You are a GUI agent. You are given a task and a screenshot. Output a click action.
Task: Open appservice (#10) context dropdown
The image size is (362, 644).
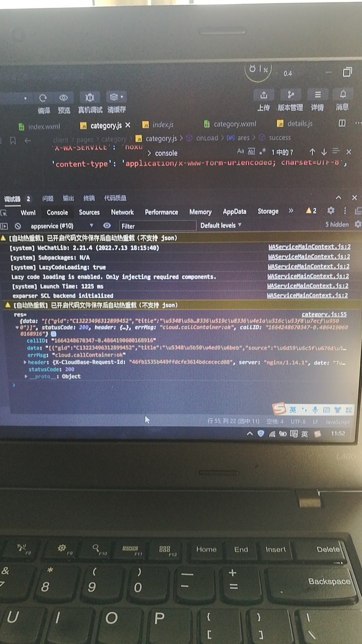point(62,226)
